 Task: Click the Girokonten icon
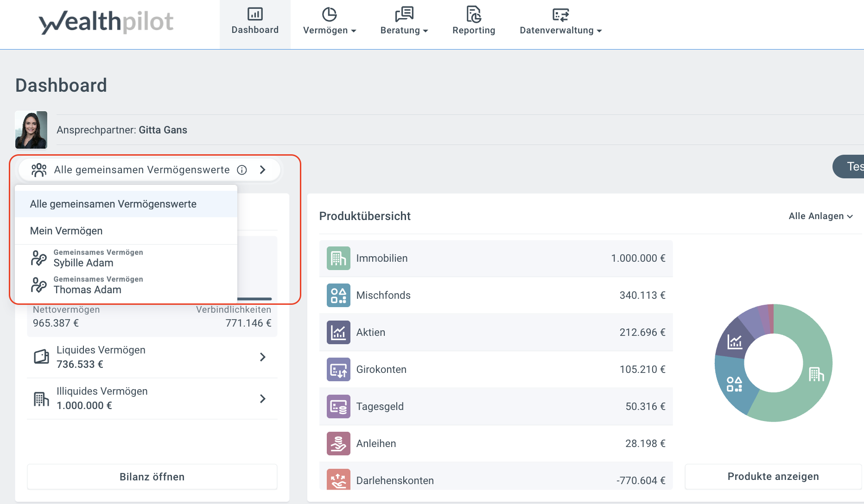click(x=338, y=370)
